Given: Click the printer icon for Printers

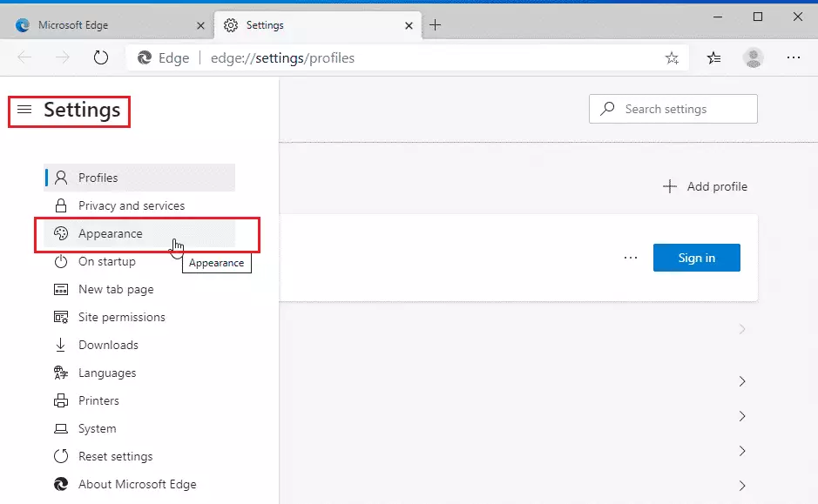Looking at the screenshot, I should 61,400.
